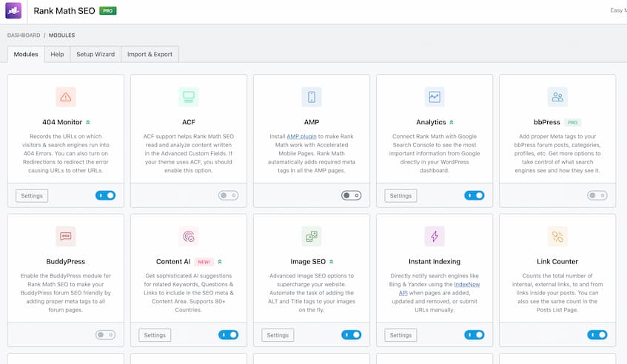Click the green arrows next to Content AI
Viewport: 627px width, 364px height.
tap(220, 262)
